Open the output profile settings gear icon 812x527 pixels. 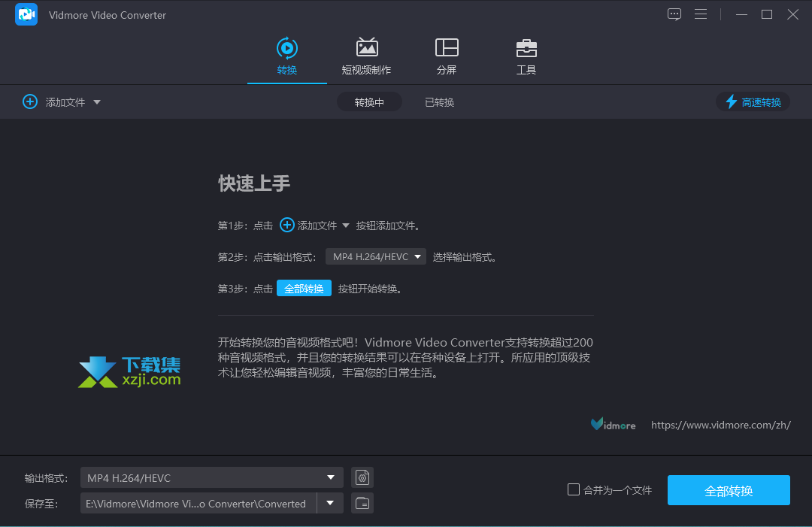pos(362,477)
